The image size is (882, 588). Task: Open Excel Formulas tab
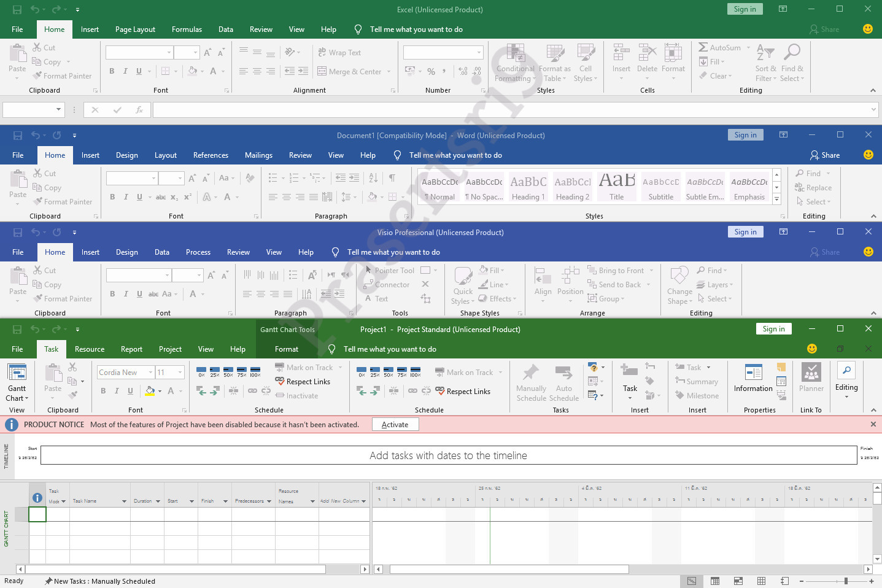[187, 29]
